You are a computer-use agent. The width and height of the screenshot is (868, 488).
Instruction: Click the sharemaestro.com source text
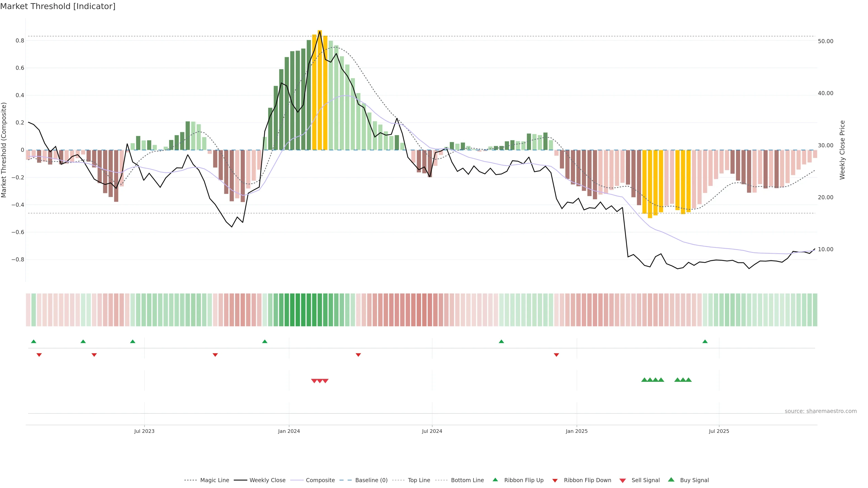click(x=821, y=411)
